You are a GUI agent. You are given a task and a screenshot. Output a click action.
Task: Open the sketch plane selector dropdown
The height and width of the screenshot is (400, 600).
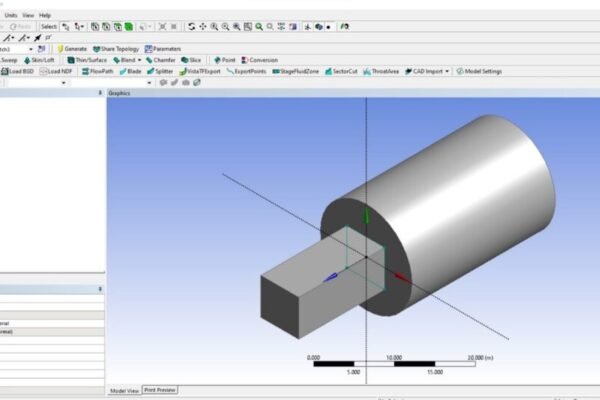coord(31,49)
